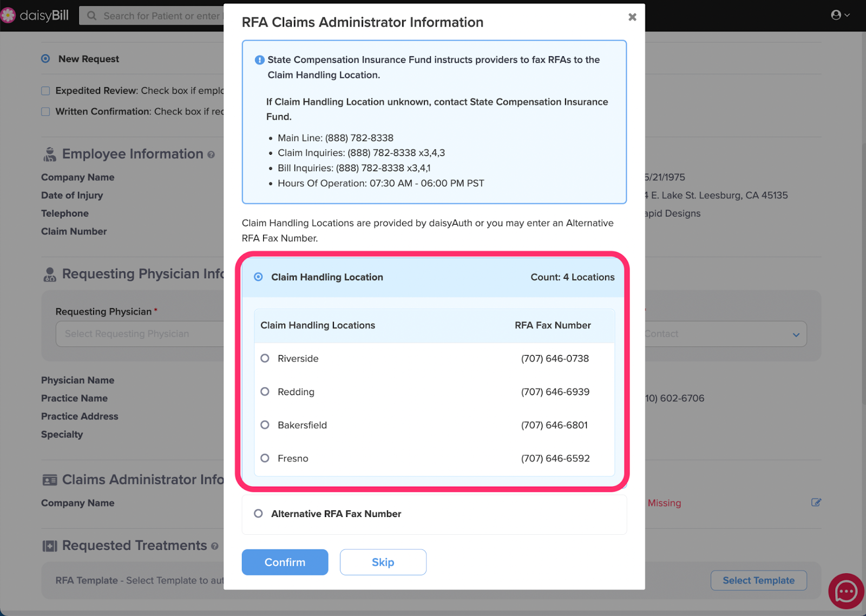
Task: Click the Claim Inquiries phone line text
Action: (x=361, y=153)
